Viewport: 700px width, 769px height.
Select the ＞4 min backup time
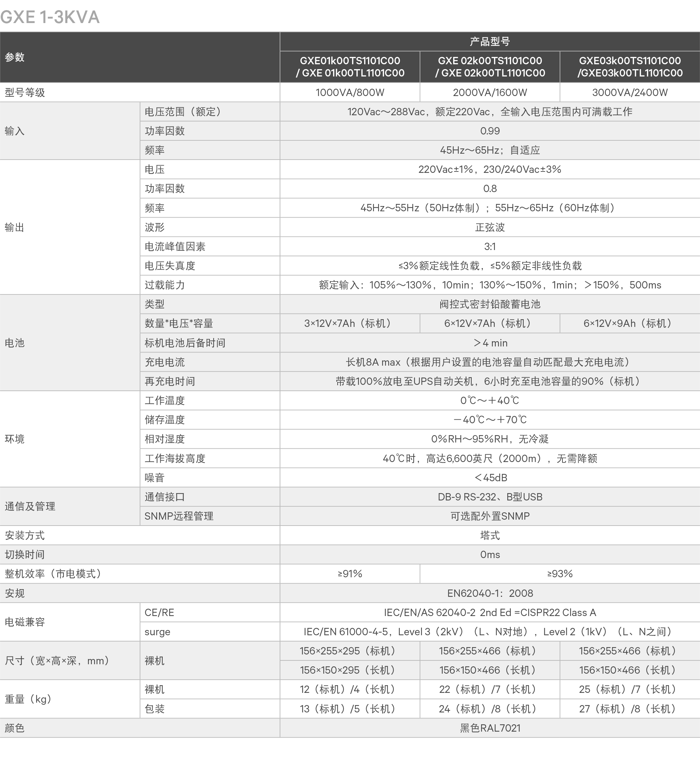[490, 343]
